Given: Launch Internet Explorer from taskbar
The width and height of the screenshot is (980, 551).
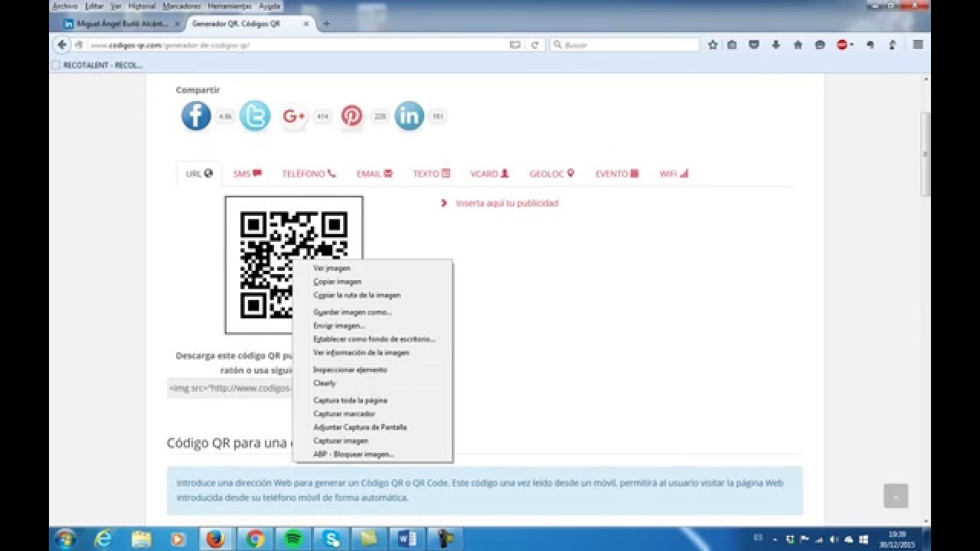Looking at the screenshot, I should tap(103, 539).
